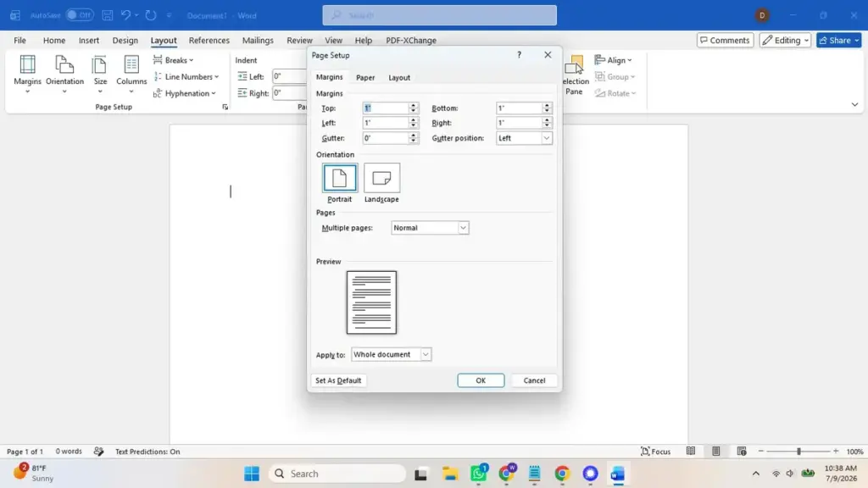Click the Page Setup dialog launcher icon
Screen dimensions: 868x488
(x=225, y=107)
